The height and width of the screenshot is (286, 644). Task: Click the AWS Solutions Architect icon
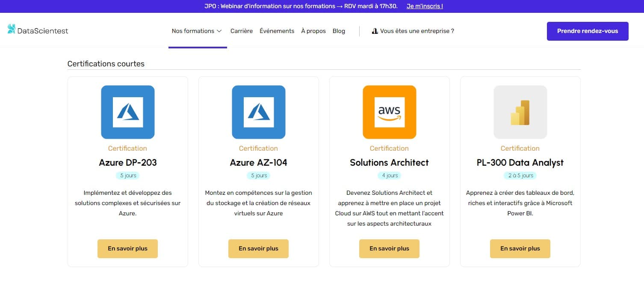(389, 112)
